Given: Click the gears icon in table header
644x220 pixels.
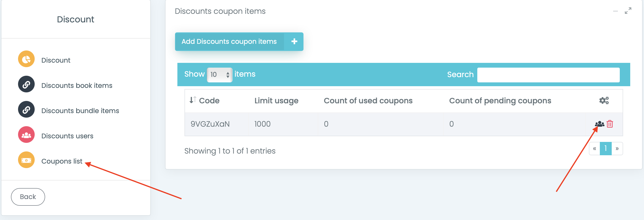Looking at the screenshot, I should [x=604, y=100].
